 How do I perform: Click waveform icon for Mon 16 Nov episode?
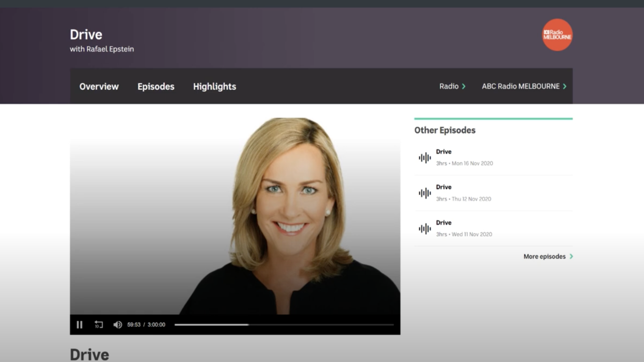(425, 157)
